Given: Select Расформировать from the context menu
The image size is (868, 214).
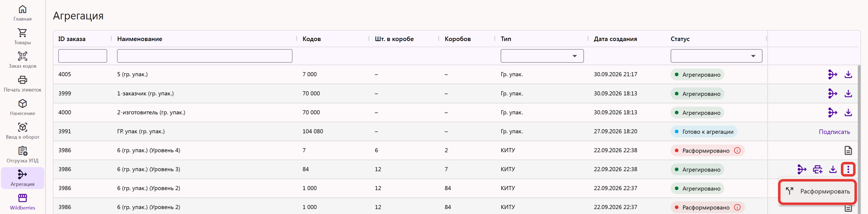Looking at the screenshot, I should 817,191.
